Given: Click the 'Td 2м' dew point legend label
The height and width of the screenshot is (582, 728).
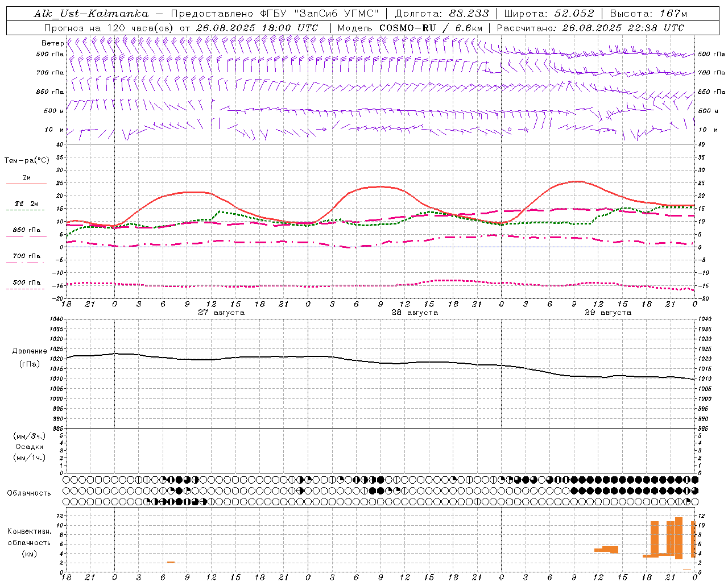Looking at the screenshot, I should click(27, 203).
